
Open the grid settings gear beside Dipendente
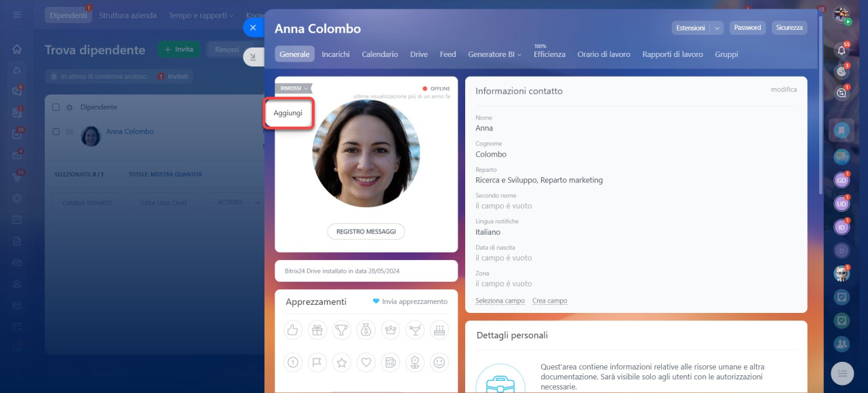click(69, 107)
